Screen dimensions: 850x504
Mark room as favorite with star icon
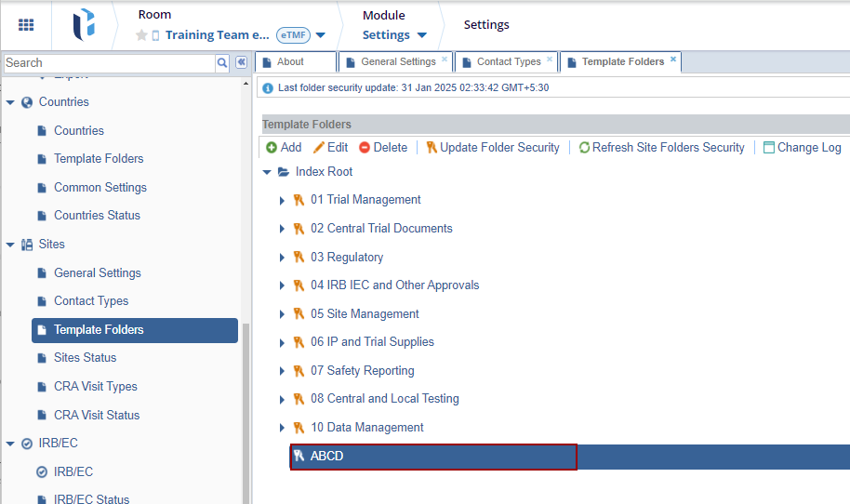pos(141,35)
